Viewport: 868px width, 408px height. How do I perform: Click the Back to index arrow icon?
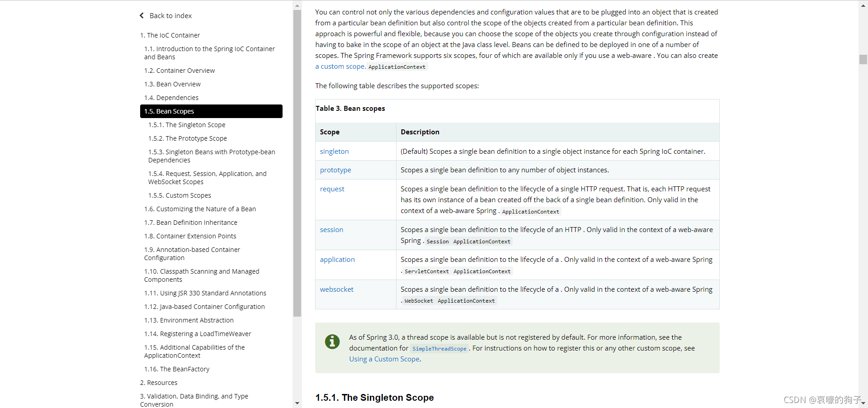[x=142, y=15]
